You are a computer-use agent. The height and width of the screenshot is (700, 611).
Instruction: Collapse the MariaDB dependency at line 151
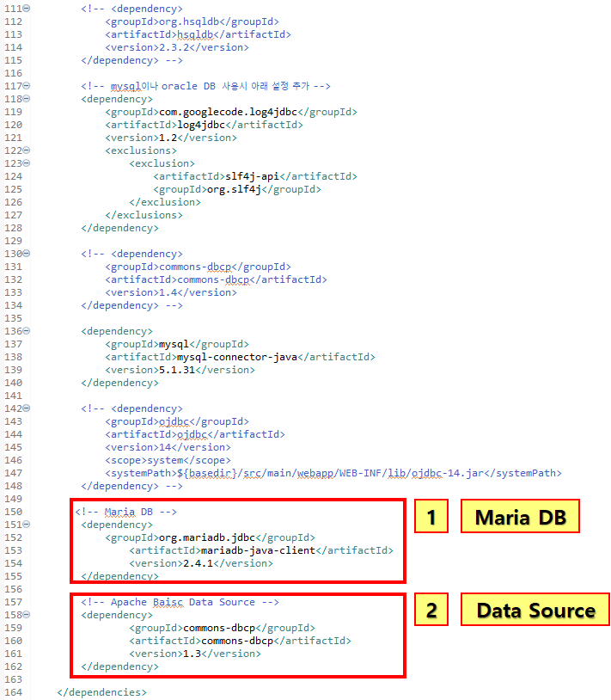pos(27,524)
